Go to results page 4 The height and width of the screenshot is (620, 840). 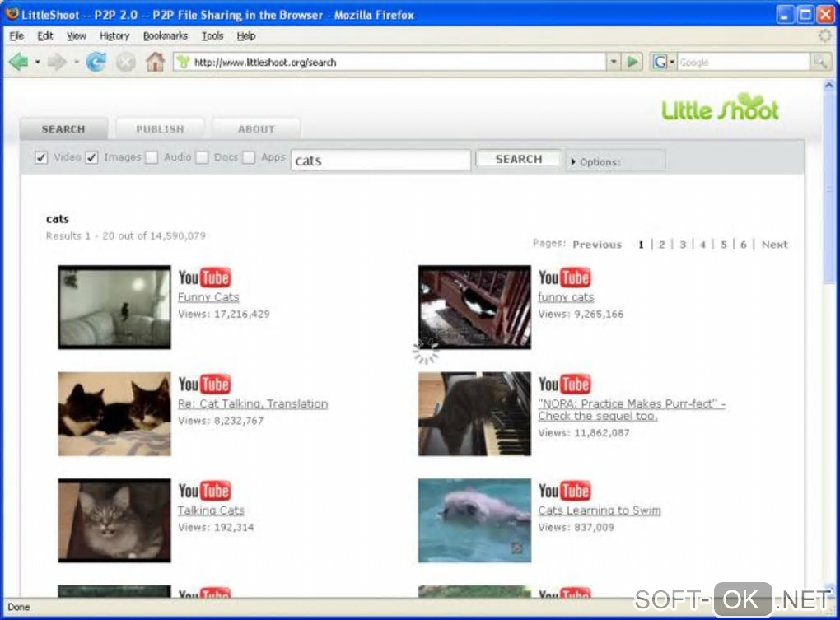(x=702, y=245)
